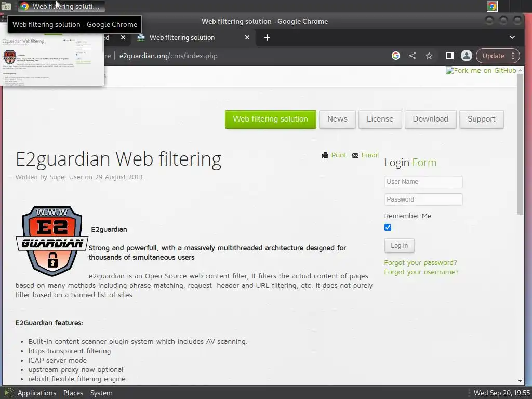Viewport: 532px width, 399px height.
Task: Click the Login Form heading
Action: tap(410, 163)
